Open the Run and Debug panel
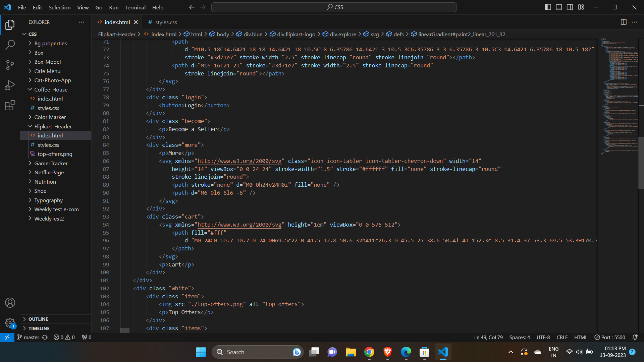The width and height of the screenshot is (644, 362). pyautogui.click(x=10, y=85)
